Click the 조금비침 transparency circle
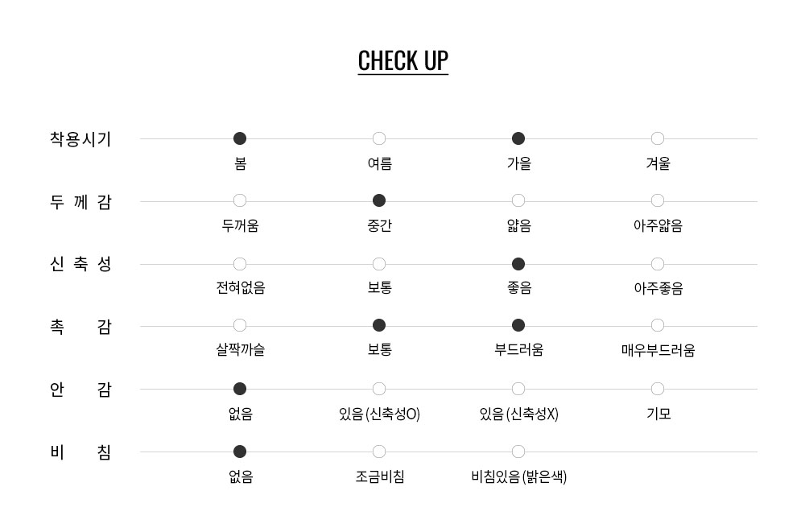 379,452
